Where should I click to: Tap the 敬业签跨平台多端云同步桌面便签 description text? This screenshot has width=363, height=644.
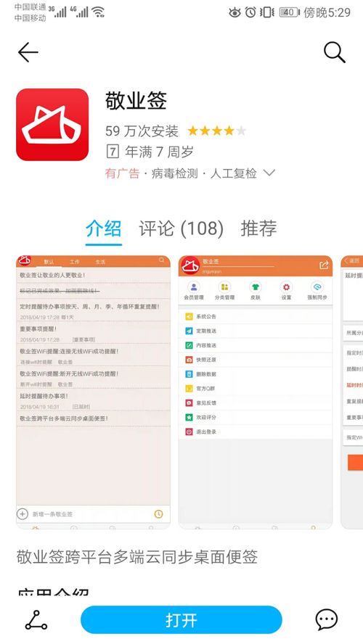click(x=137, y=557)
